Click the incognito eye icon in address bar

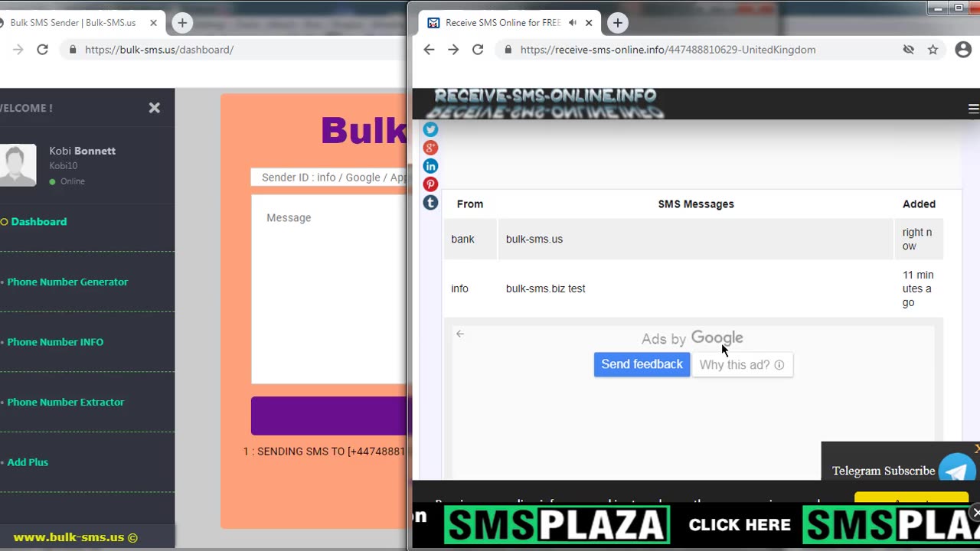(x=908, y=50)
